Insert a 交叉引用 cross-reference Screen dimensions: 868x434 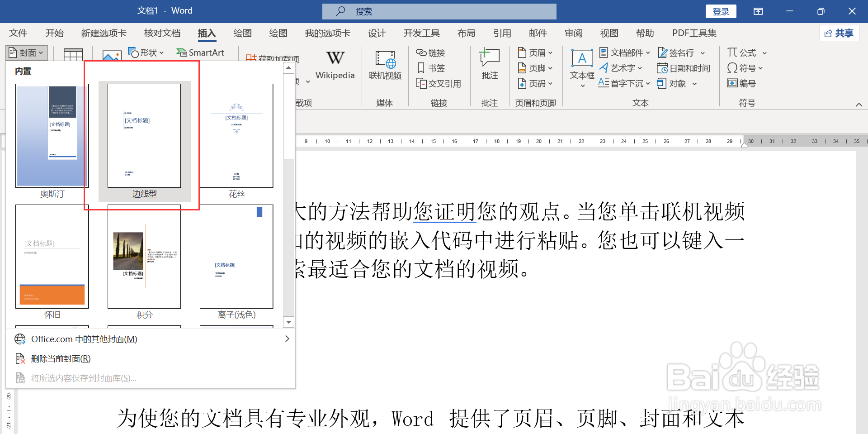439,84
